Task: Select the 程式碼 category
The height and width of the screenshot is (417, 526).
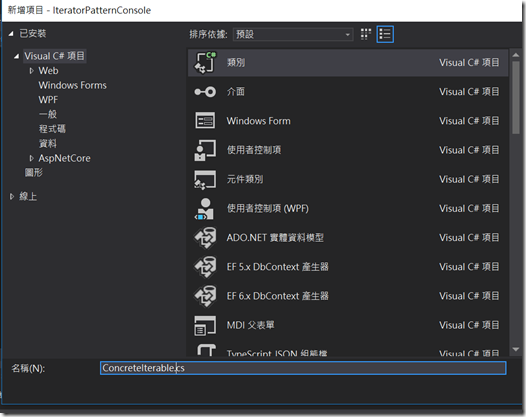Action: coord(52,129)
